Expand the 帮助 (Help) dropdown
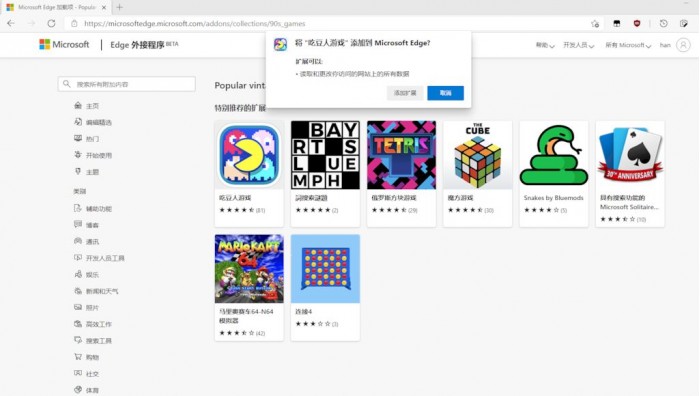700x396 pixels. pos(545,45)
